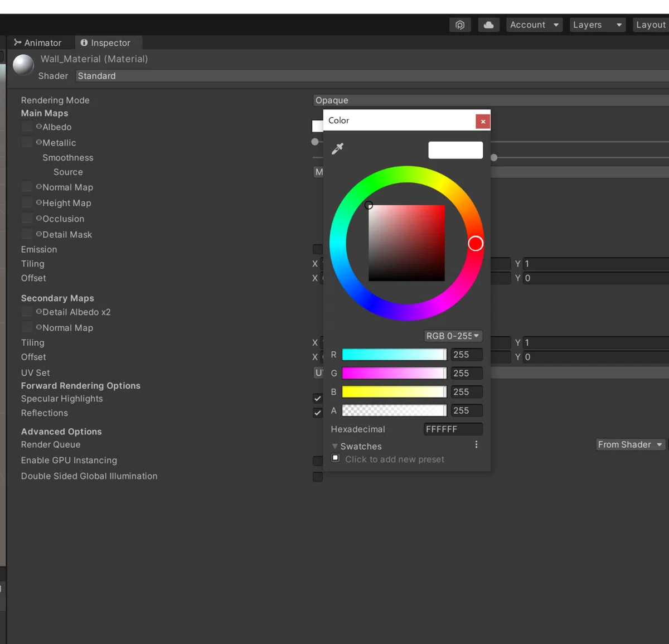669x644 pixels.
Task: Click the Albedo color field swatch
Action: point(317,126)
